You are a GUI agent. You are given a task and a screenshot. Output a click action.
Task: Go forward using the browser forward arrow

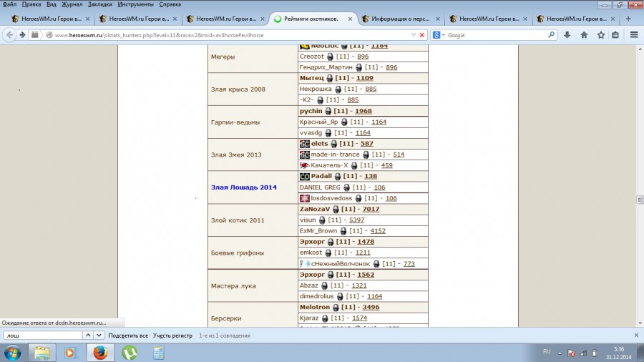click(x=22, y=35)
